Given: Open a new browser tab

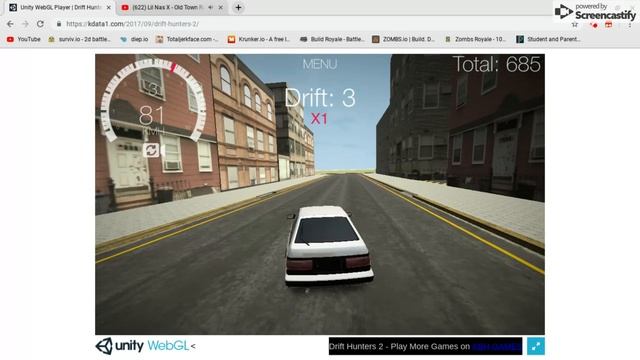Looking at the screenshot, I should tap(238, 7).
